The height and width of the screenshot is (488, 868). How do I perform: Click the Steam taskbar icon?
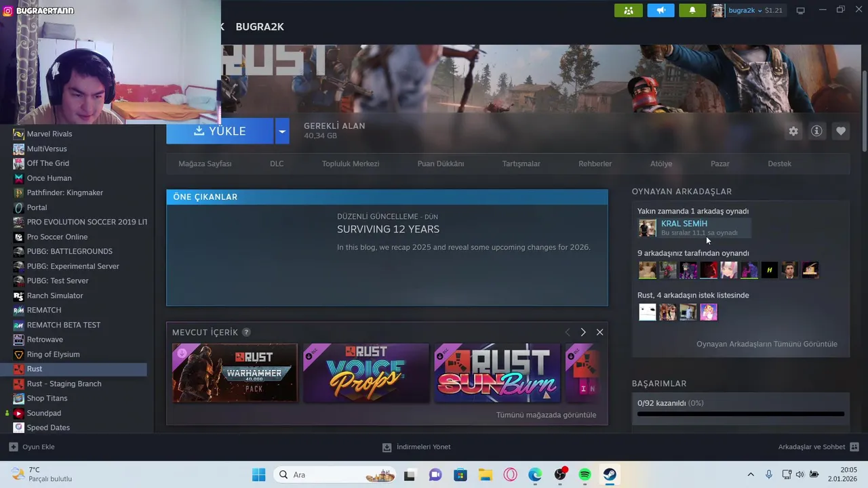pyautogui.click(x=610, y=474)
